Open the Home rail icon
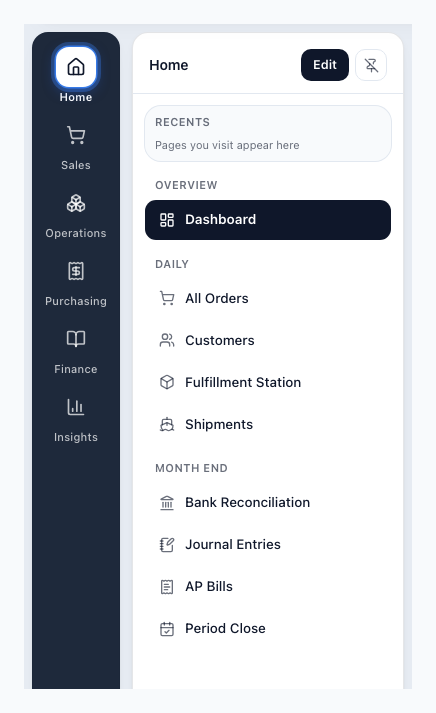This screenshot has width=436, height=713. [76, 67]
